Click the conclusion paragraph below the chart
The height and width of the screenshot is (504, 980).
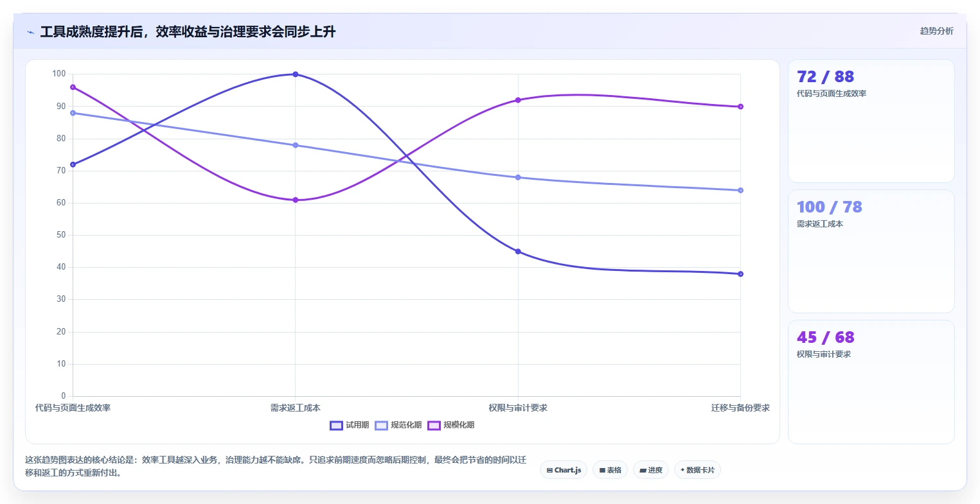click(x=276, y=466)
